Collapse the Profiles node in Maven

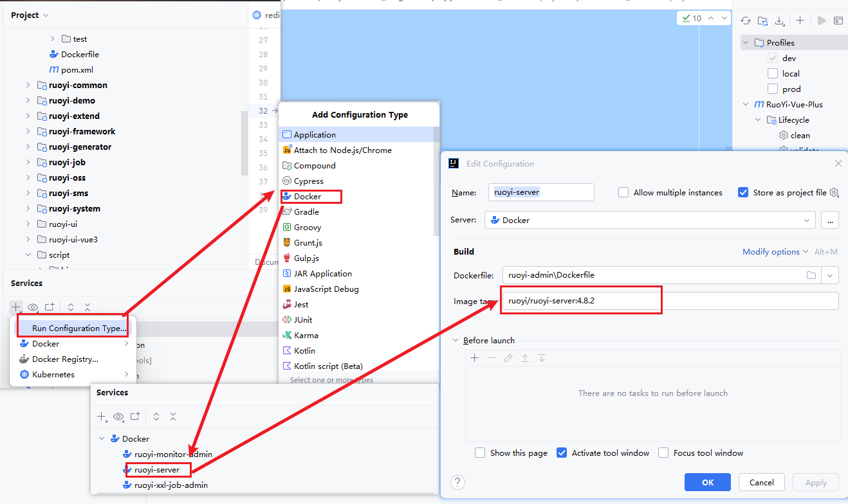coord(746,43)
